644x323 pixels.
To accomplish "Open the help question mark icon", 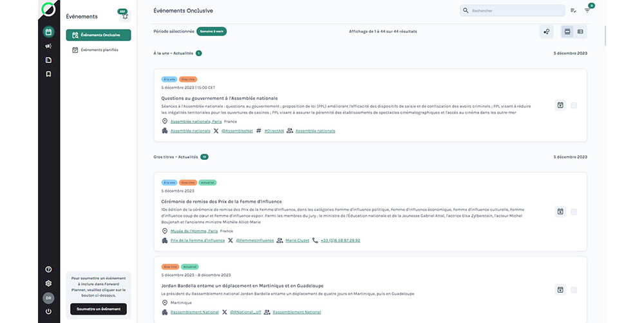I will tap(48, 269).
